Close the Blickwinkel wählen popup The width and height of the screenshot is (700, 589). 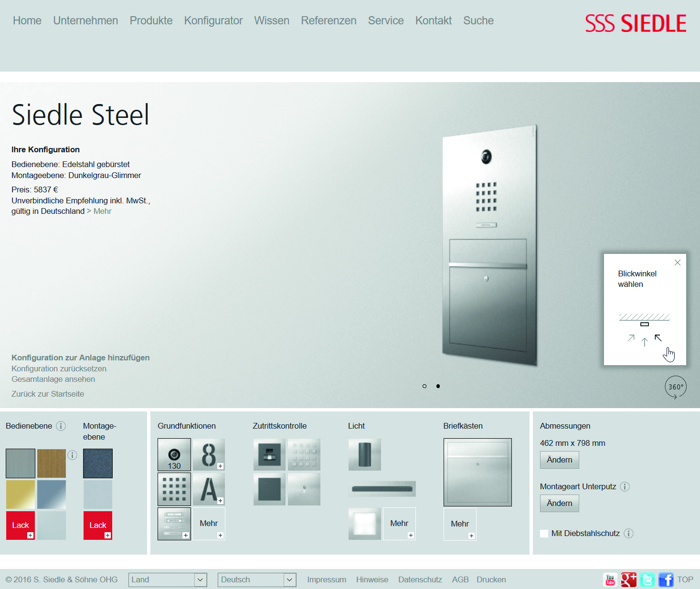coord(677,263)
